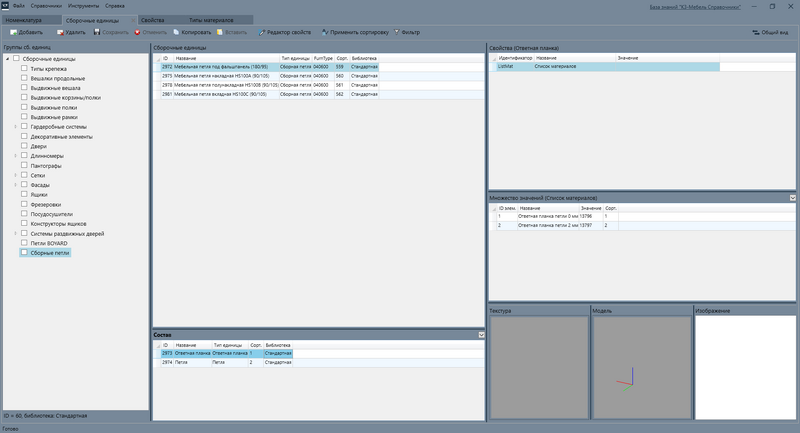
Task: Click the grid corner selector in Множество значений table
Action: 493,208
